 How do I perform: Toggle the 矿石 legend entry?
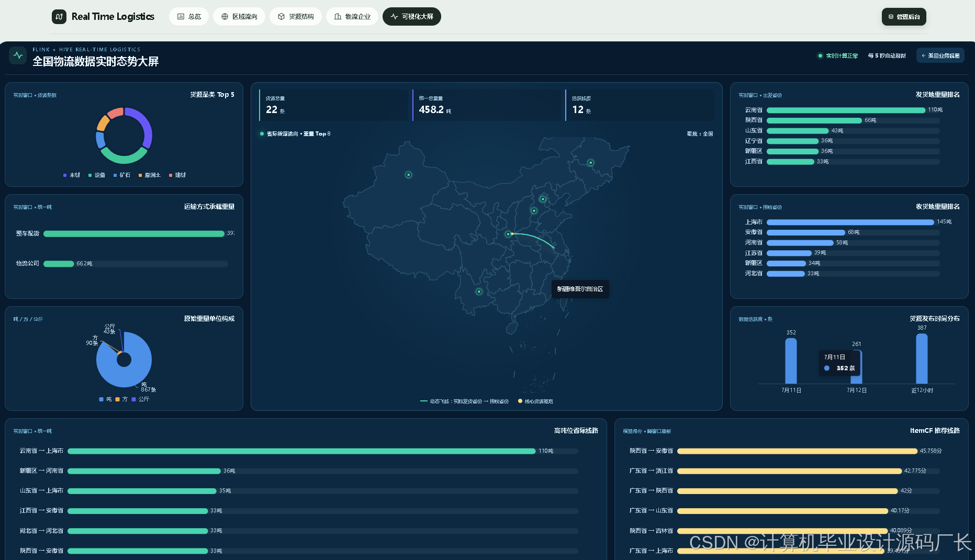[122, 175]
